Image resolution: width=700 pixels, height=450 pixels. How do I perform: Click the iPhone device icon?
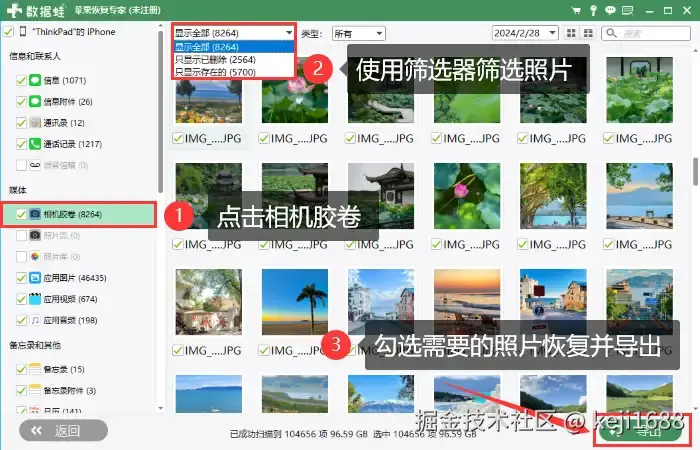(x=23, y=32)
